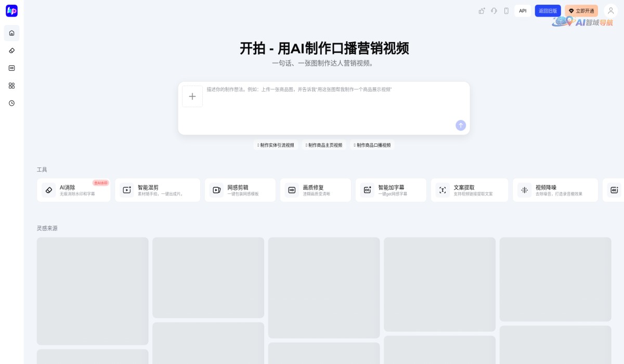Click the thumbs-up feedback icon at top right

point(482,10)
